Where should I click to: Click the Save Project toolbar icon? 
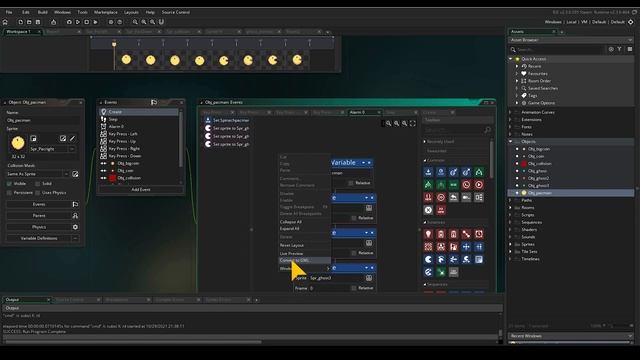click(x=38, y=22)
